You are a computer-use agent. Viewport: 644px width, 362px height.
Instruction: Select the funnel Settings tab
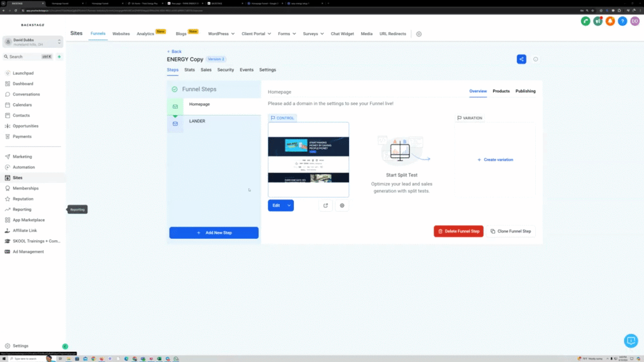point(267,70)
